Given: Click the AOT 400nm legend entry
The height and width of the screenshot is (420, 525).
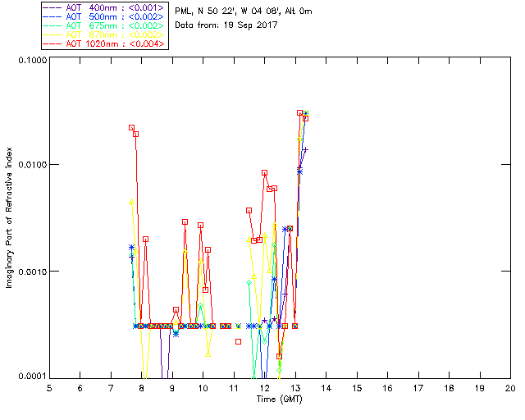Looking at the screenshot, I should 104,7.
